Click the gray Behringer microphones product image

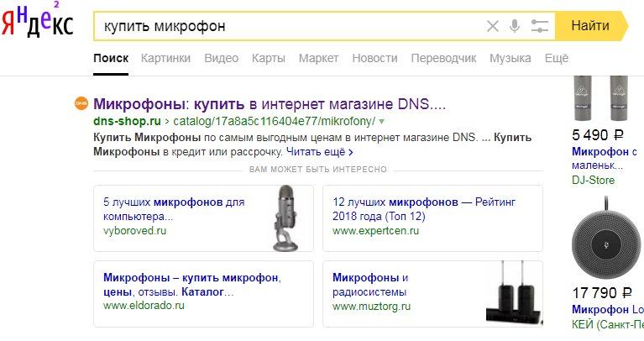point(600,98)
